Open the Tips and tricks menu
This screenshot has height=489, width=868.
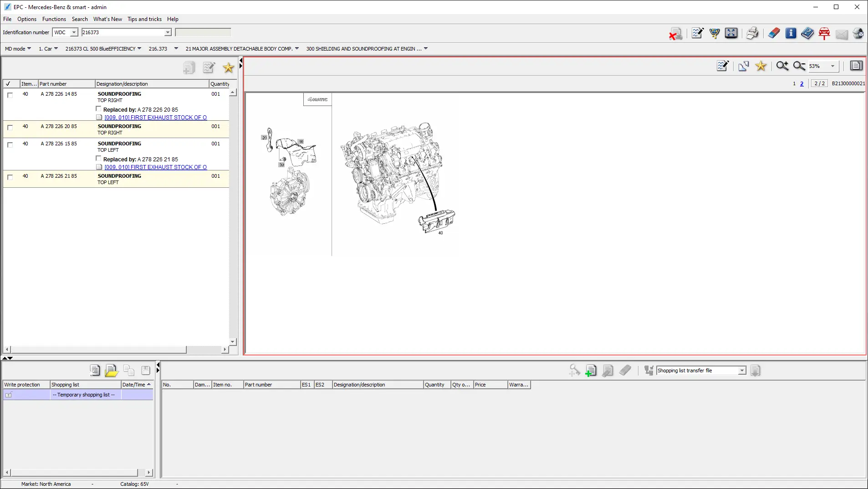pyautogui.click(x=144, y=19)
